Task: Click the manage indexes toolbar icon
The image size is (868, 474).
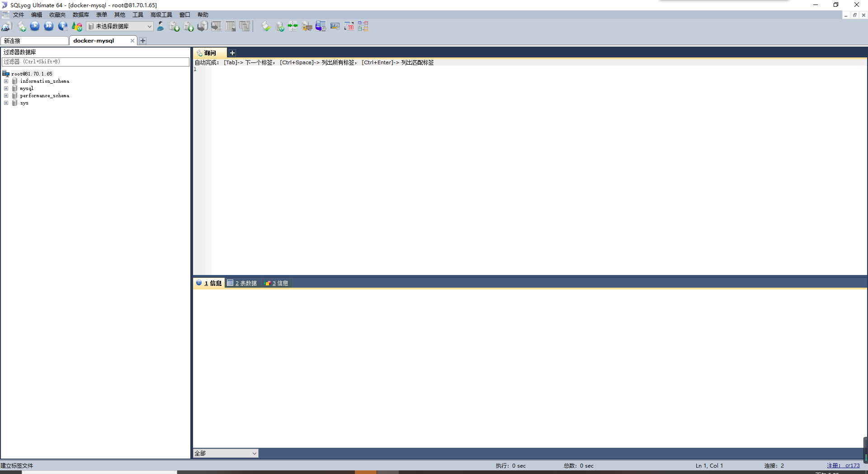Action: [245, 26]
